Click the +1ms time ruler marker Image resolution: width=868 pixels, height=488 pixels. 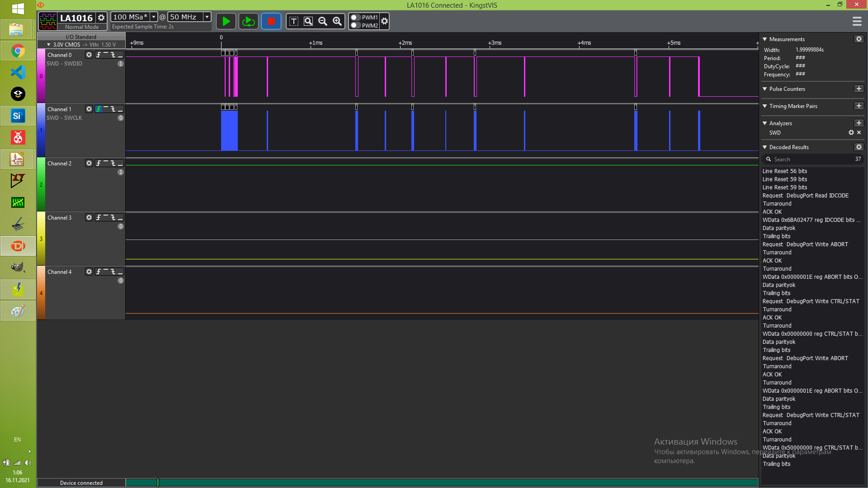tap(316, 43)
